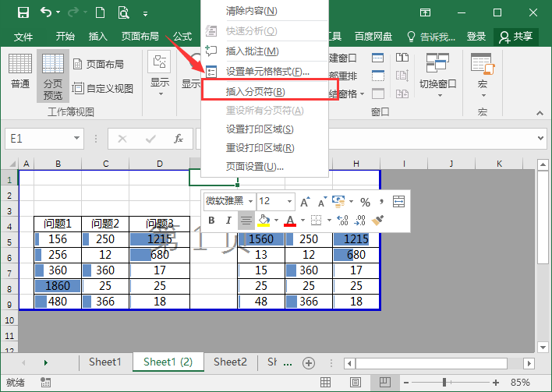Image resolution: width=552 pixels, height=392 pixels.
Task: Open Custom Views (自定义视图)
Action: (x=102, y=88)
